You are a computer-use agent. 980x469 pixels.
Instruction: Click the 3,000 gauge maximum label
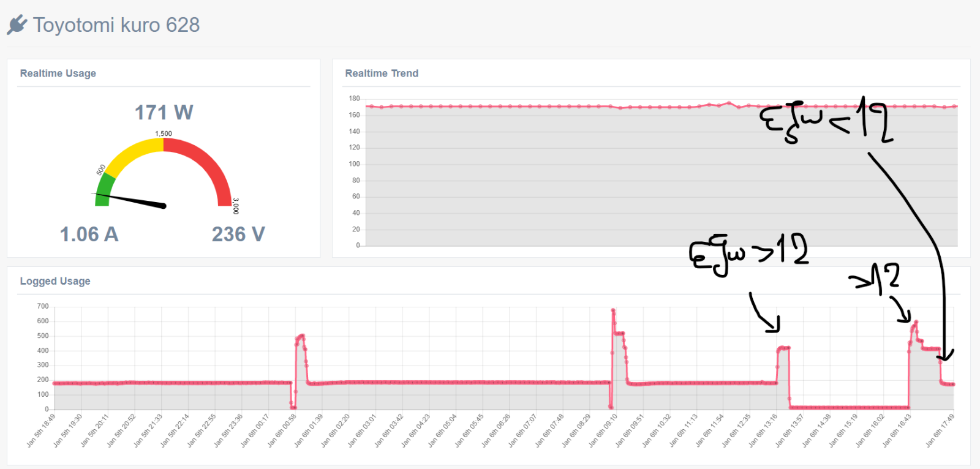click(x=236, y=206)
